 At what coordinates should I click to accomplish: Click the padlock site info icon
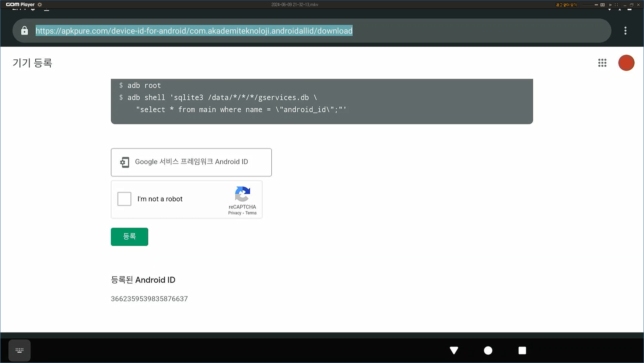point(24,30)
